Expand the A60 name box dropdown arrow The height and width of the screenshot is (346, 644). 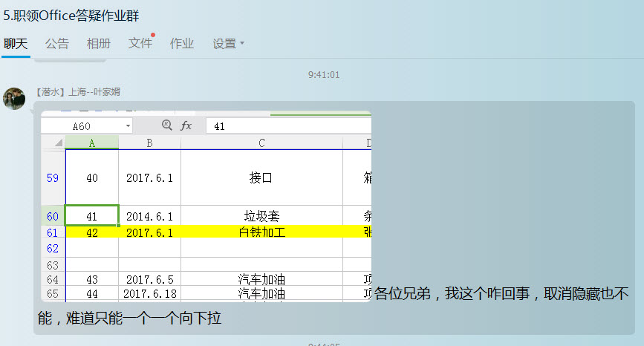[128, 126]
